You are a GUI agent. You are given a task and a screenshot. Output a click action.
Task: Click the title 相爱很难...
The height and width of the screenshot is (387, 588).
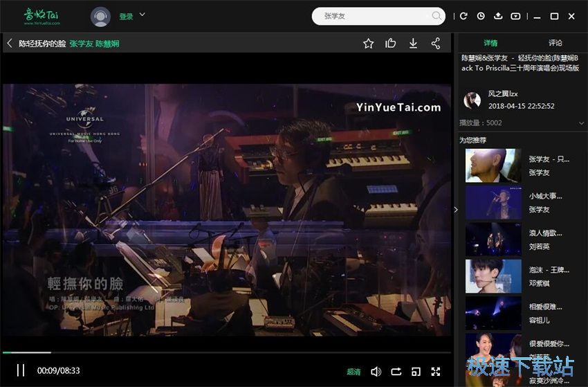[545, 307]
